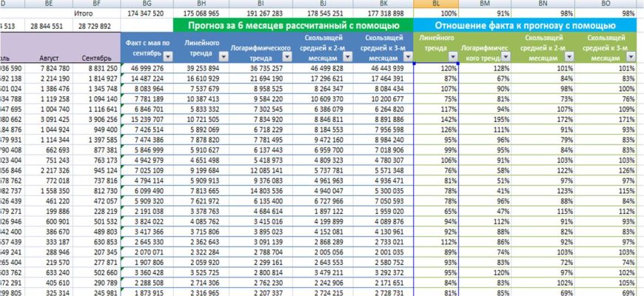Open filter dropdown for 'Факт с мая по сентябрь'
This screenshot has width=644, height=296.
pos(166,57)
